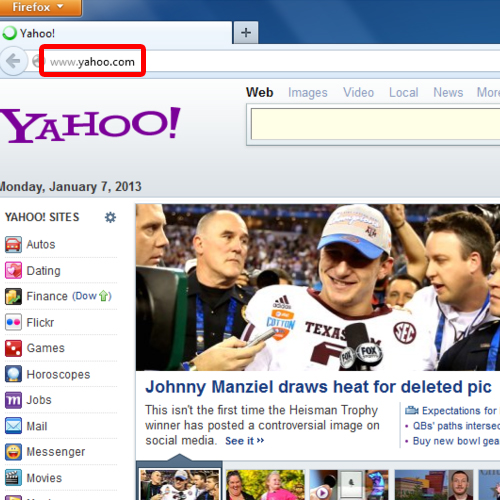This screenshot has width=500, height=500.
Task: Open the Movies link
Action: (x=44, y=478)
